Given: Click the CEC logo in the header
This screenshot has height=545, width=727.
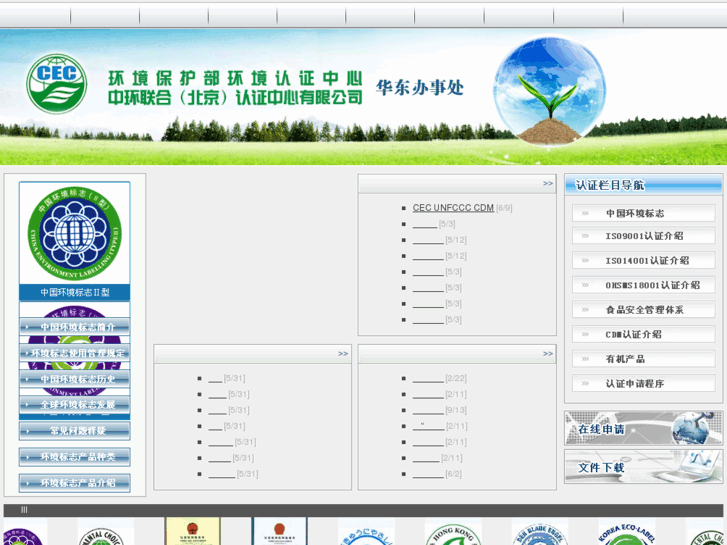Looking at the screenshot, I should [x=57, y=83].
